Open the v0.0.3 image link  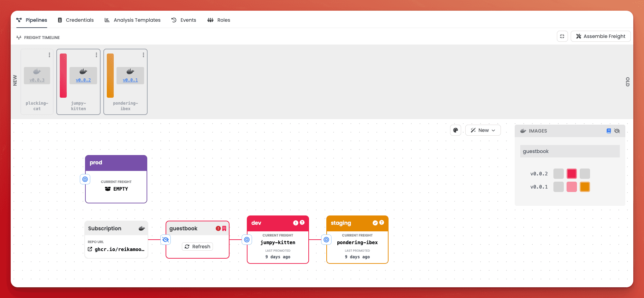[37, 80]
